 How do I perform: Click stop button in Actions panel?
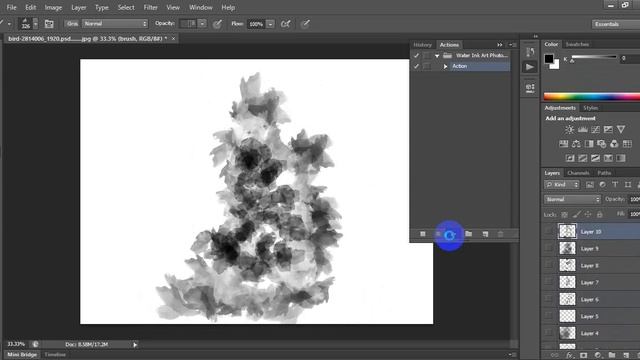coord(423,234)
